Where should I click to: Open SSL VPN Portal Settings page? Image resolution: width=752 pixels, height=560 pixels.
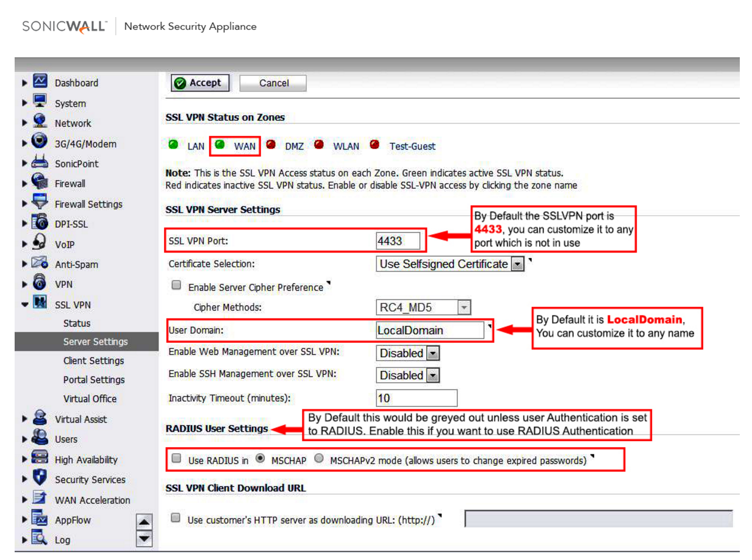coord(94,379)
